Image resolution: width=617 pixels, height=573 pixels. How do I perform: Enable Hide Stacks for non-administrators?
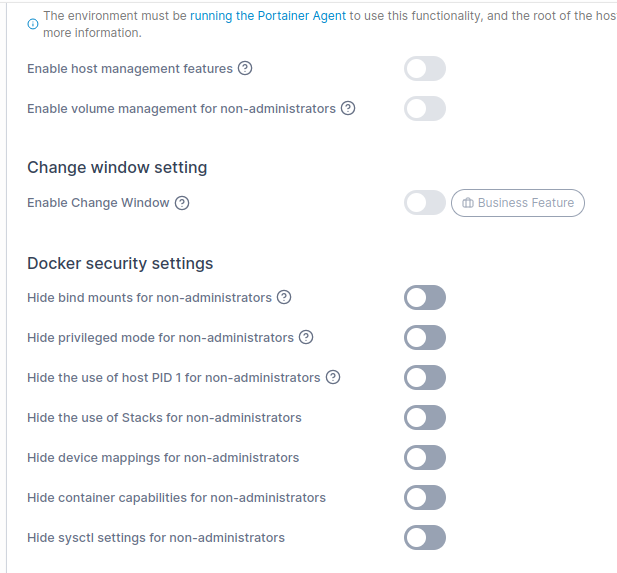[x=424, y=417]
